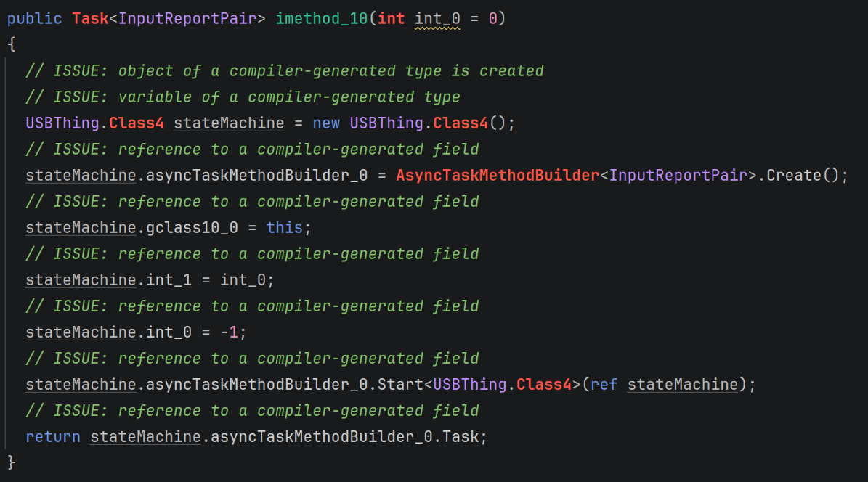Click the closing brace of the method
This screenshot has height=482, width=868.
click(11, 462)
